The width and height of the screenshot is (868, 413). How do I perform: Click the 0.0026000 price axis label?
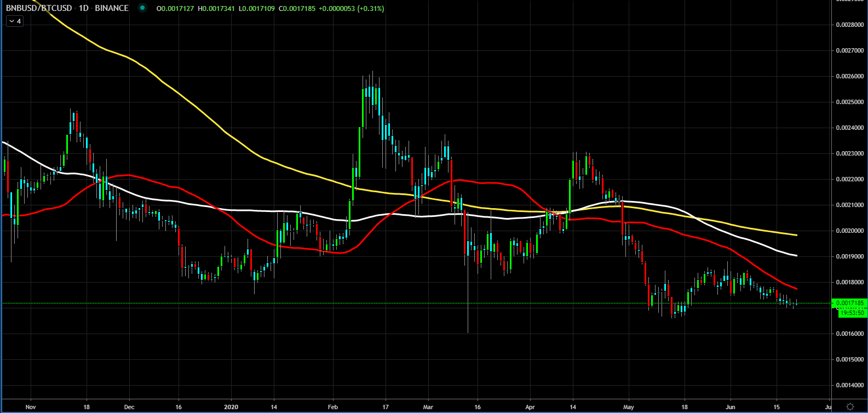point(850,76)
